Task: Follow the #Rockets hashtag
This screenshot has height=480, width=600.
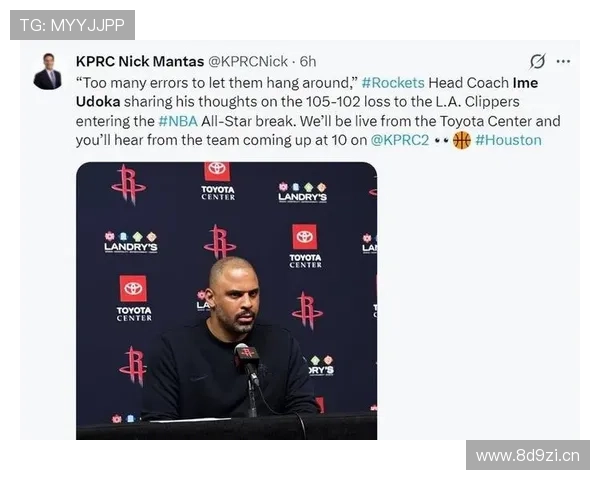Action: click(x=393, y=83)
